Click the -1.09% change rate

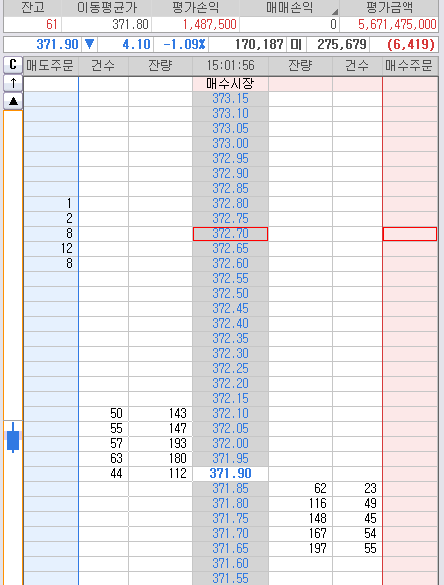(x=184, y=44)
